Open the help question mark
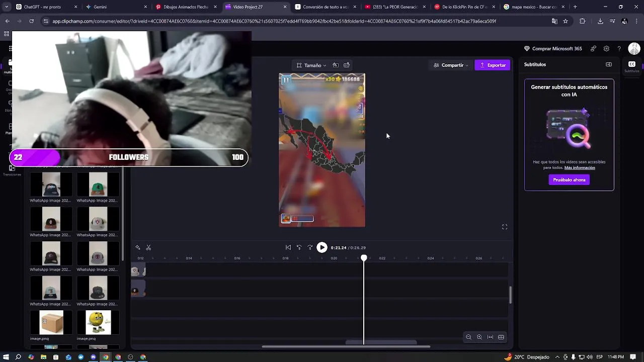Viewport: 644px width, 362px height. point(619,49)
